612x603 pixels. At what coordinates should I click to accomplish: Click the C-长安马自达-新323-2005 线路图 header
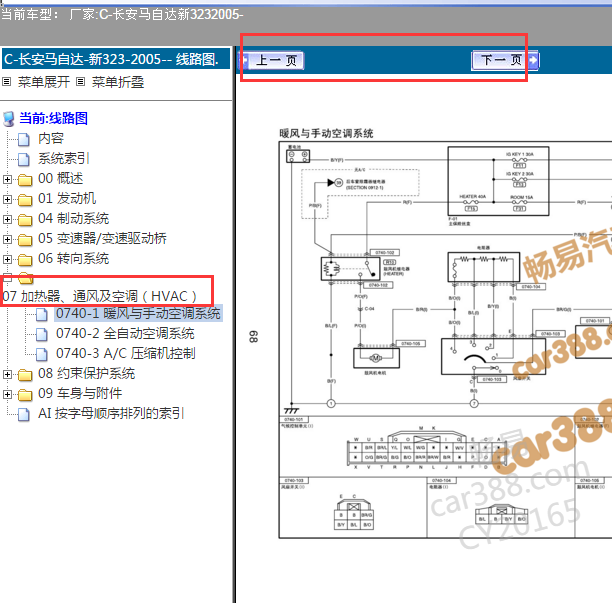click(x=116, y=59)
